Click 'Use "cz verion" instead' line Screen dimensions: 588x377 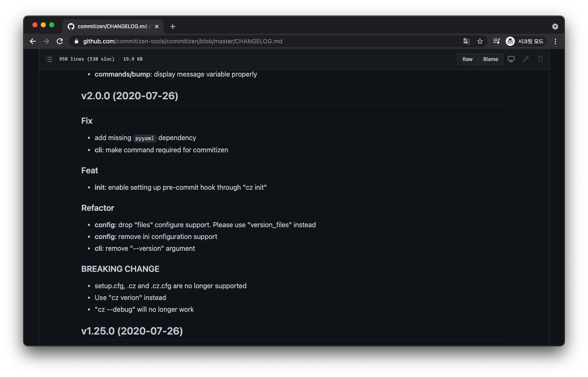[130, 298]
